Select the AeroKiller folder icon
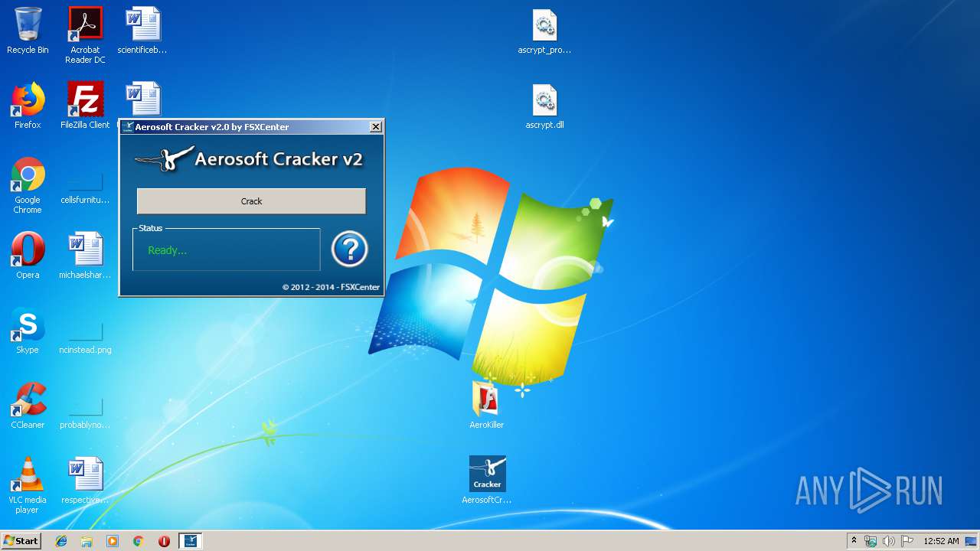 pyautogui.click(x=487, y=404)
